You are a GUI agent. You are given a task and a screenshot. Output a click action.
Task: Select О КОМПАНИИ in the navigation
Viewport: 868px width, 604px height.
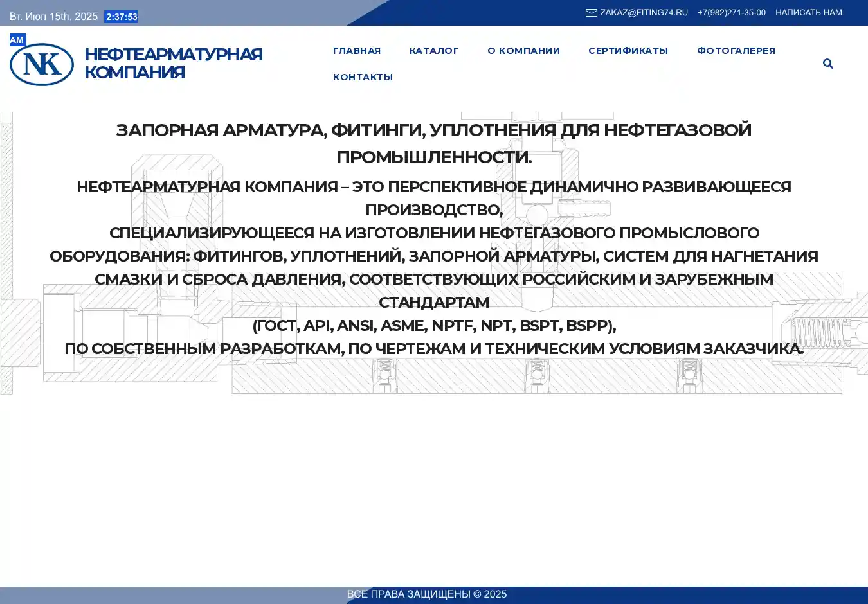click(523, 51)
